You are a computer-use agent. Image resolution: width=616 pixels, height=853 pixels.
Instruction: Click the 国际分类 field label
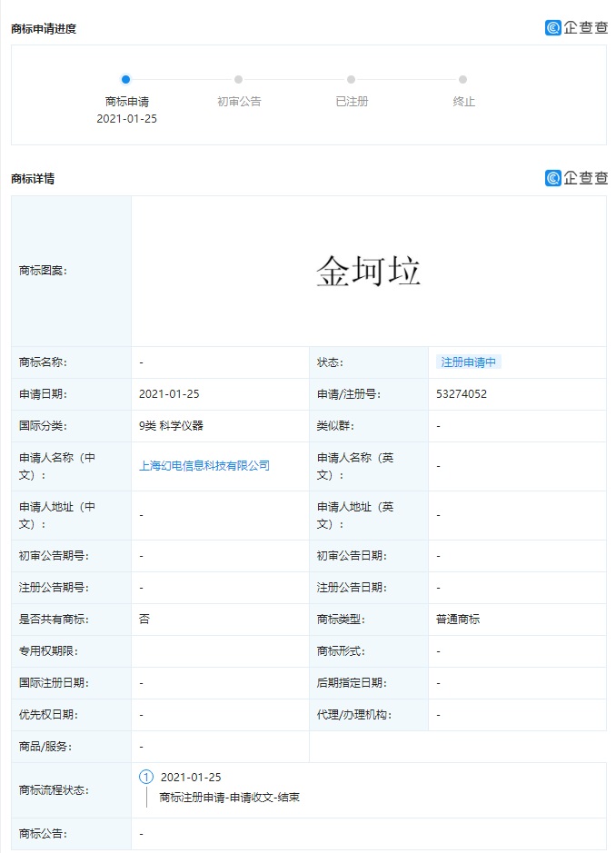pos(43,426)
